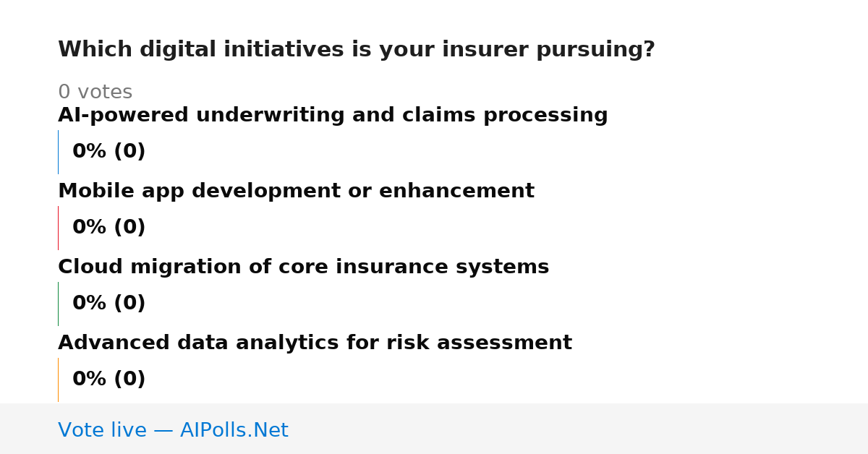The width and height of the screenshot is (868, 454).
Task: Click the red result bar for Mobile app
Action: (58, 228)
